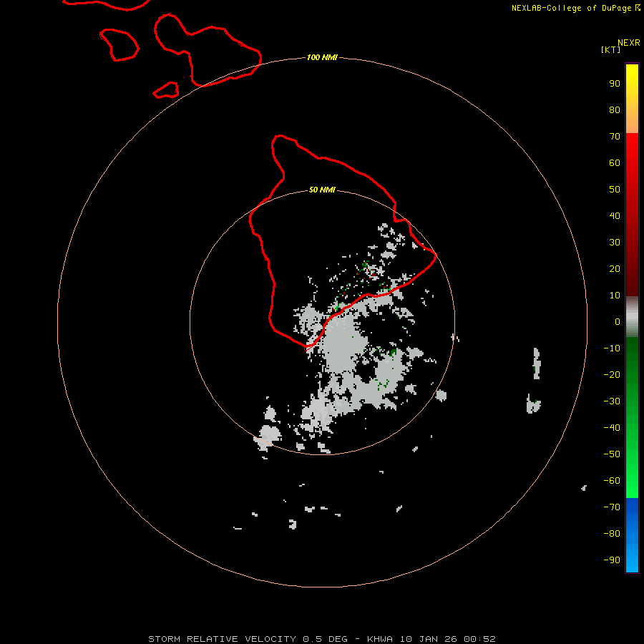Pick the -40 value on the velocity scale
The height and width of the screenshot is (644, 644).
(x=612, y=428)
